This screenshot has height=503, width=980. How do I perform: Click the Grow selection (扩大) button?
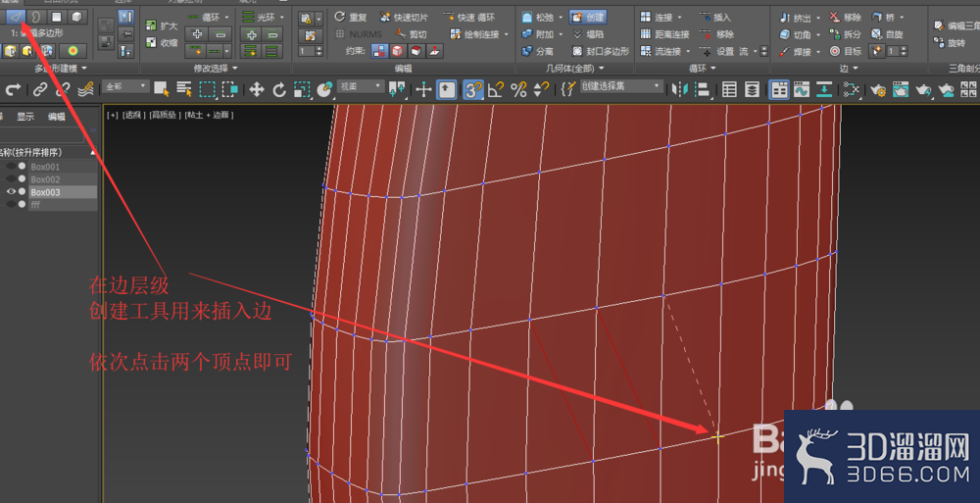pyautogui.click(x=162, y=25)
